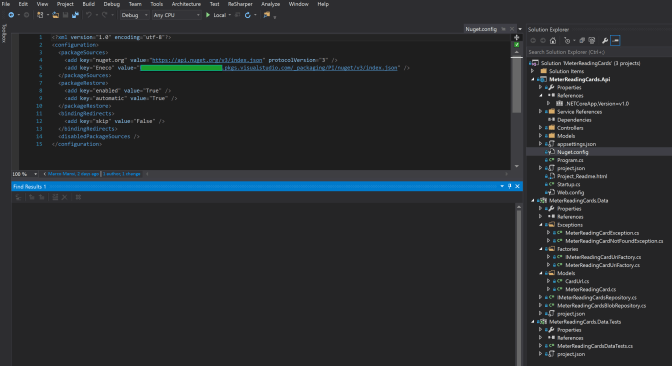Select IMeterReadingCardUrlFactory.cs file
The width and height of the screenshot is (672, 366).
(603, 257)
